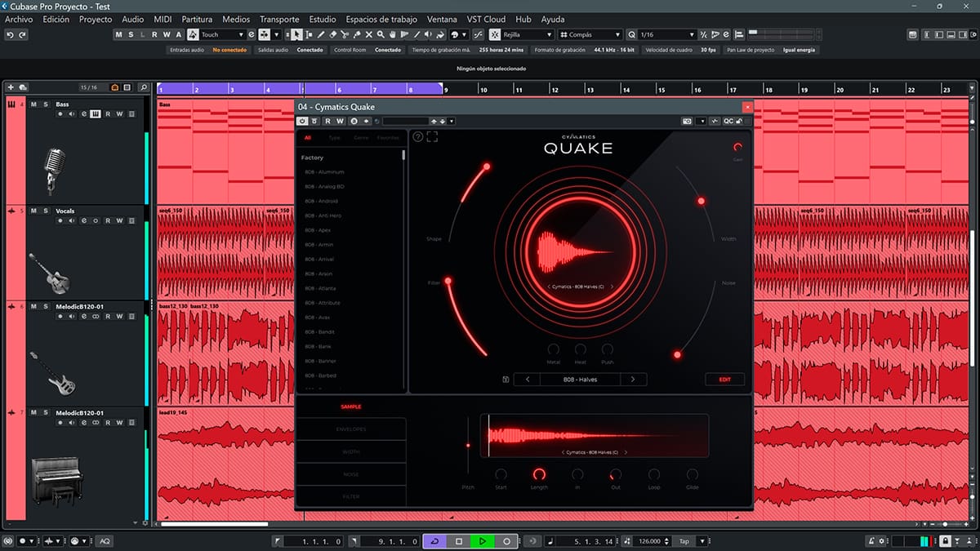The width and height of the screenshot is (980, 551).
Task: Select the Zoom magnifier tool
Action: 381,35
